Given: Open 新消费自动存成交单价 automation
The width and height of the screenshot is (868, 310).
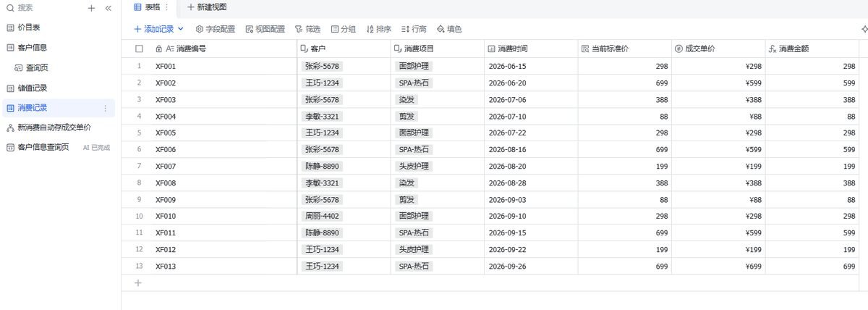Looking at the screenshot, I should tap(54, 127).
